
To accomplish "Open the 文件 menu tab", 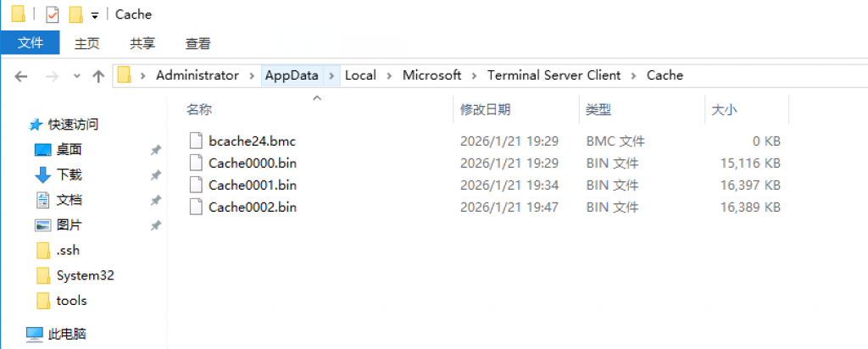I will (30, 43).
